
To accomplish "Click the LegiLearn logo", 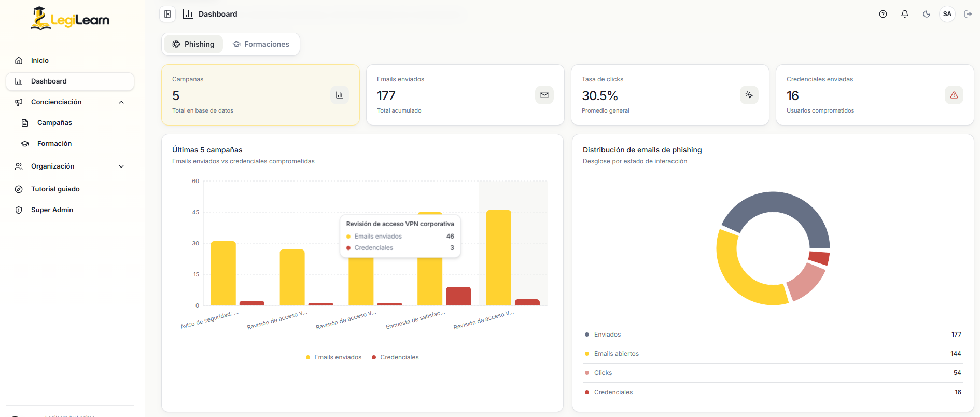I will (70, 19).
